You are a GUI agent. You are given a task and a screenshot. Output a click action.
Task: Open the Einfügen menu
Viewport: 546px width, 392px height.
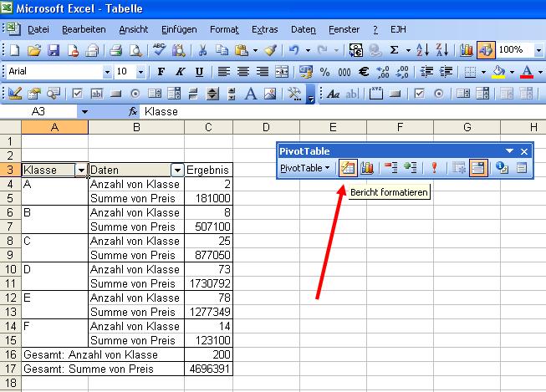pos(180,29)
